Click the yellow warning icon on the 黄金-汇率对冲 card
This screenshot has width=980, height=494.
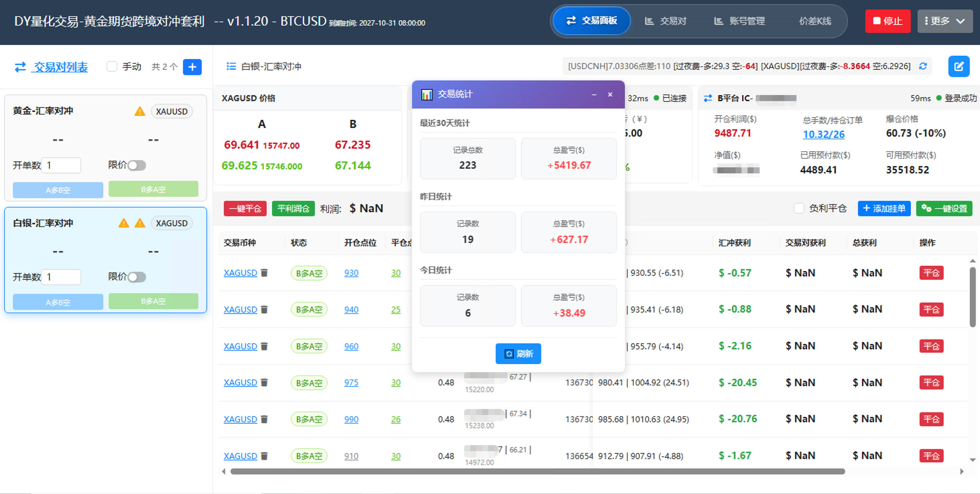140,111
